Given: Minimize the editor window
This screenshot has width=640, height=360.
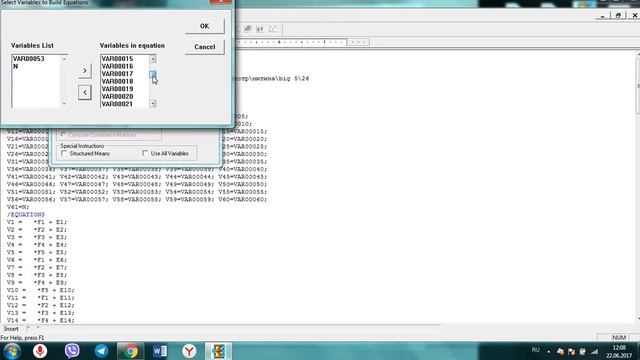Looking at the screenshot, I should point(602,16).
